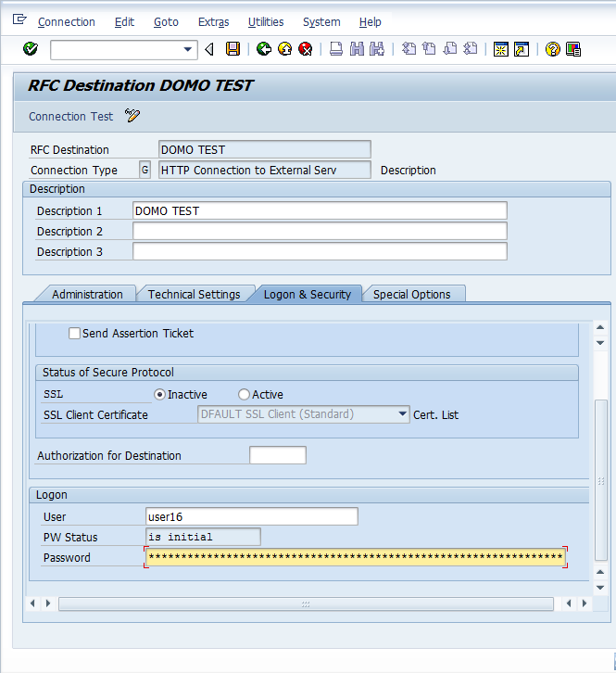Select the Logon & Security tab
Image resolution: width=616 pixels, height=673 pixels.
(x=308, y=295)
